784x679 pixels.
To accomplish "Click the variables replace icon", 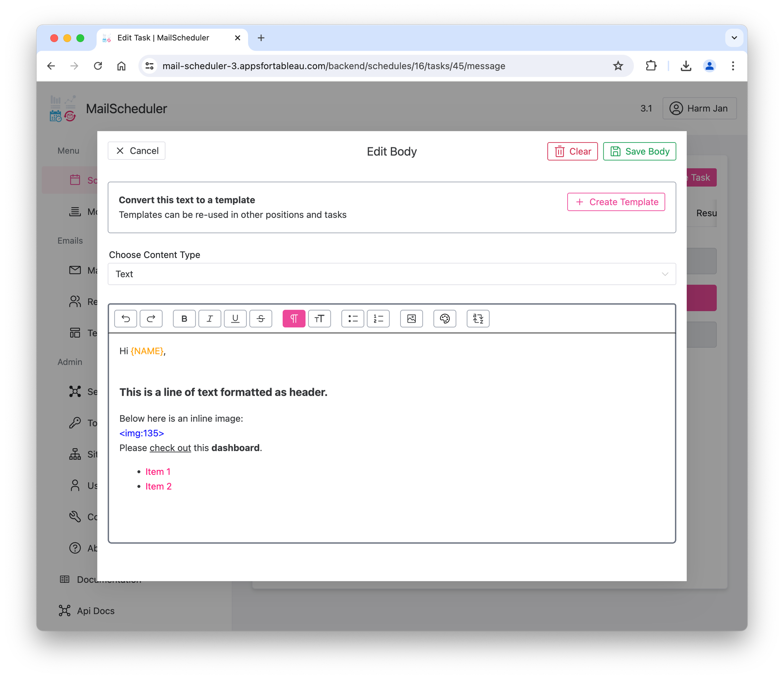I will [x=478, y=319].
